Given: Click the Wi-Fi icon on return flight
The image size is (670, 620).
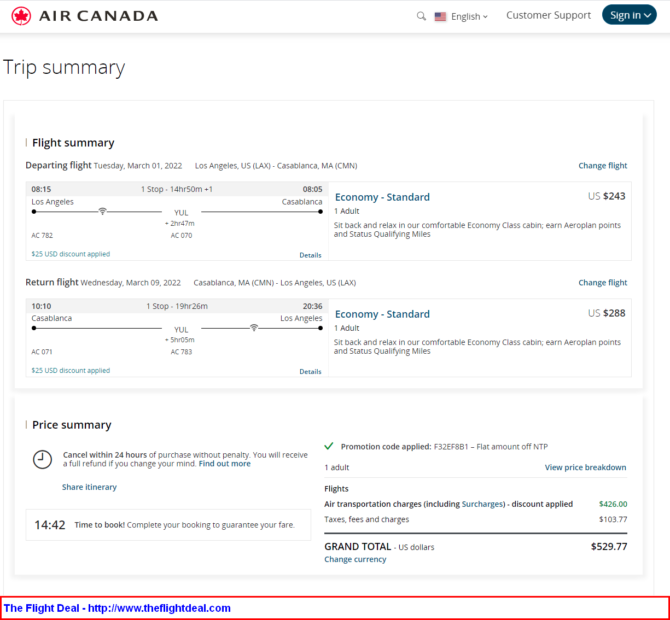Looking at the screenshot, I should click(x=254, y=328).
